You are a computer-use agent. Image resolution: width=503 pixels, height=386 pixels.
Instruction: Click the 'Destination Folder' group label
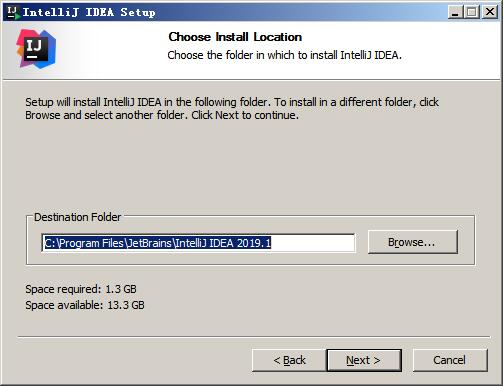click(x=77, y=217)
